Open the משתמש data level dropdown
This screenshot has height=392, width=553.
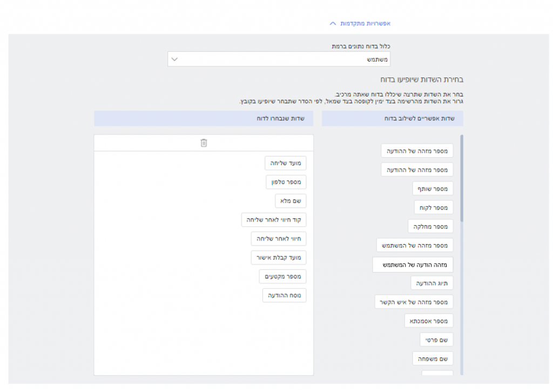pos(279,59)
